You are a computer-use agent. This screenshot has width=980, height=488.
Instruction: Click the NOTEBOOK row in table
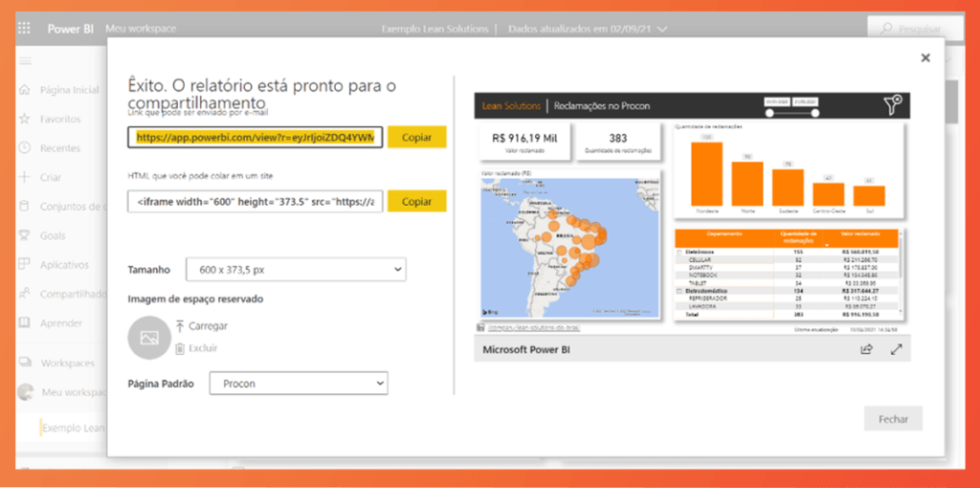[788, 275]
